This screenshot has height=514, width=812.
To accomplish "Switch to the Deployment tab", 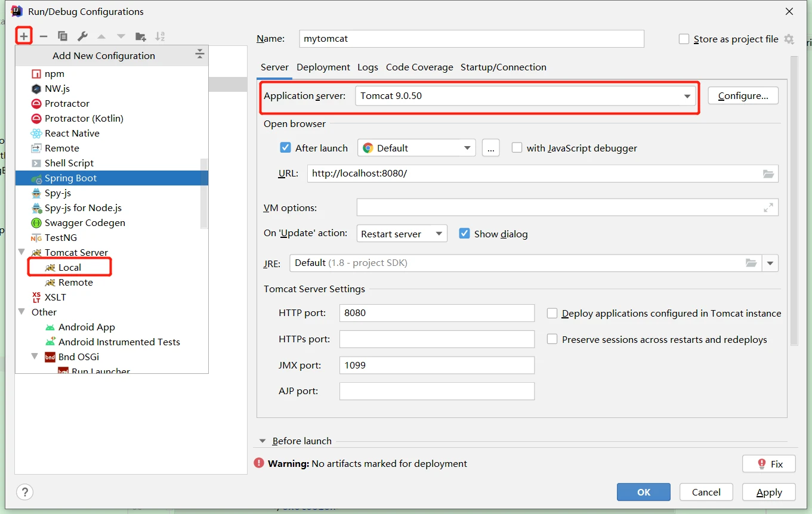I will point(323,67).
